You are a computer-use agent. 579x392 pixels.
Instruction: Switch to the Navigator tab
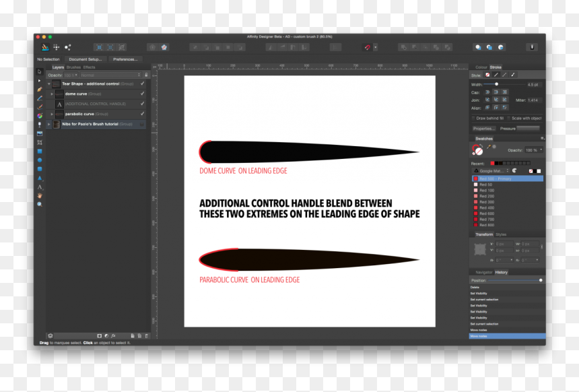point(483,272)
